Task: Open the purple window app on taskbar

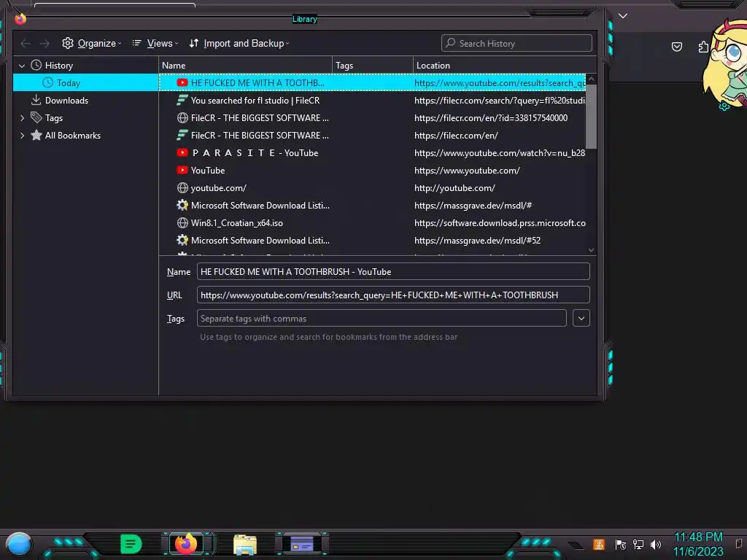Action: pos(301,544)
